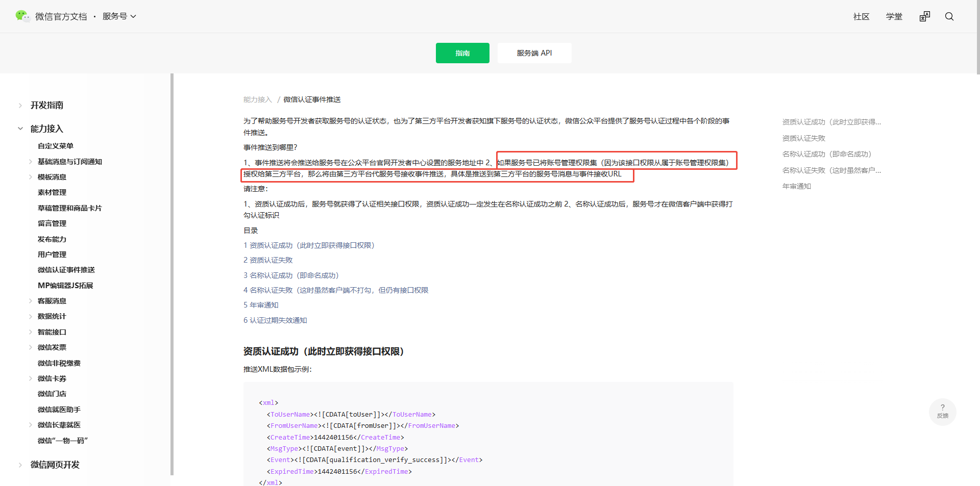Click the WeChat logo icon

coord(22,16)
